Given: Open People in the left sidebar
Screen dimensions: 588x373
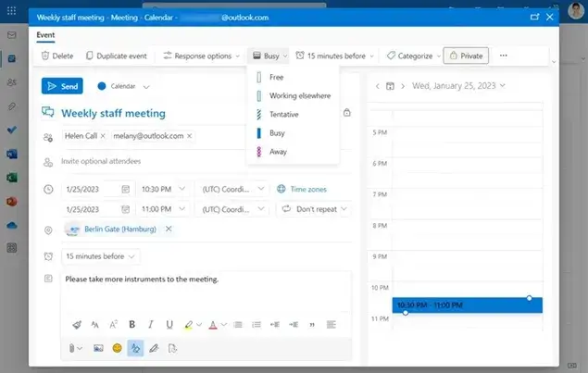Looking at the screenshot, I should tap(12, 82).
